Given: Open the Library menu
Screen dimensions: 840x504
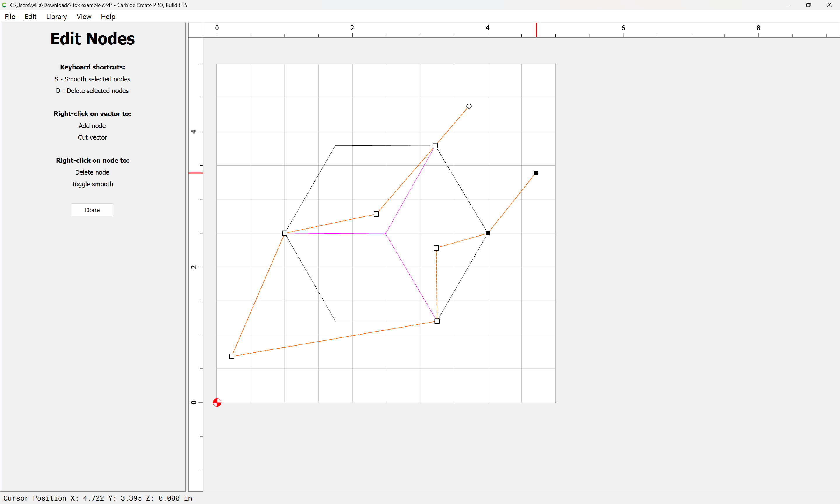Looking at the screenshot, I should (x=56, y=17).
